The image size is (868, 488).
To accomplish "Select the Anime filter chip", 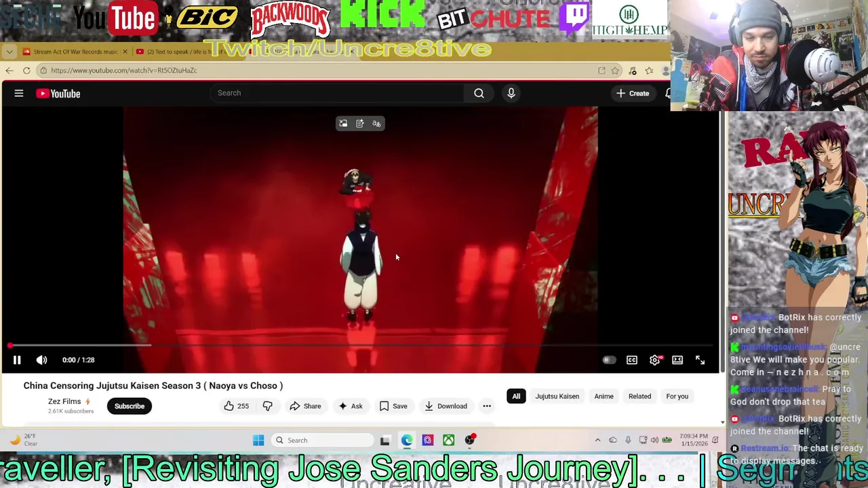I will [x=604, y=396].
